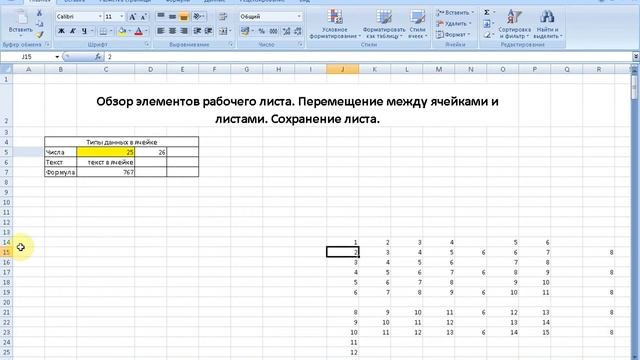Open the Выравнивание alignment dialog launcher

tap(231, 44)
